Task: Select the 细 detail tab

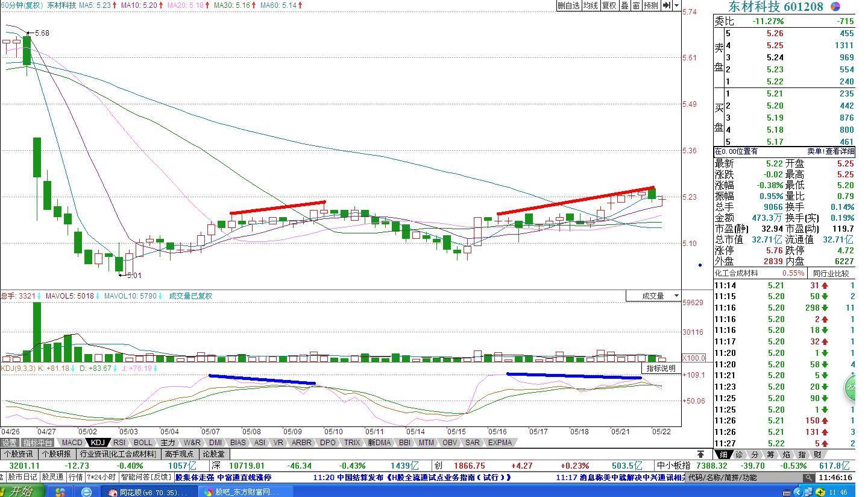Action: coord(723,454)
